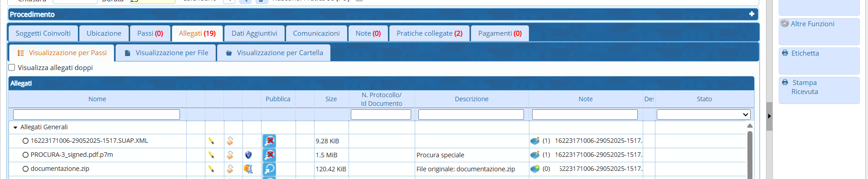Click the Note filter input field
868x179 pixels.
pos(585,115)
